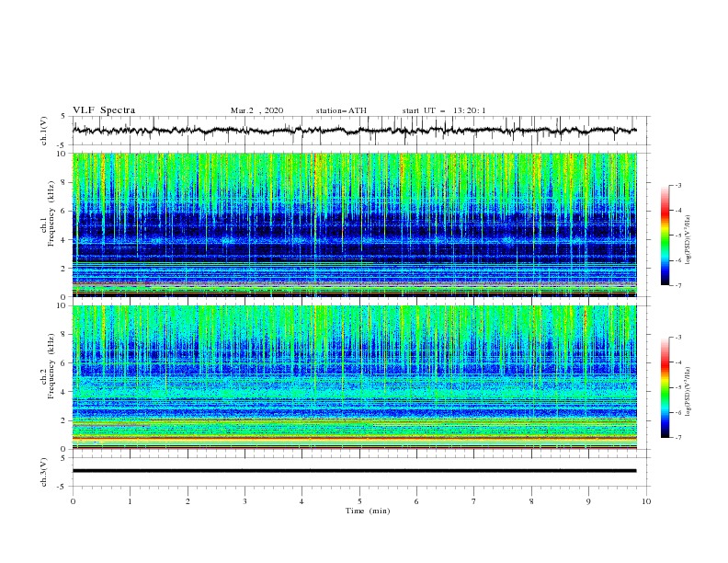This screenshot has width=728, height=563.
Task: Click the ch.1 voltage waveform trace
Action: coord(354,131)
